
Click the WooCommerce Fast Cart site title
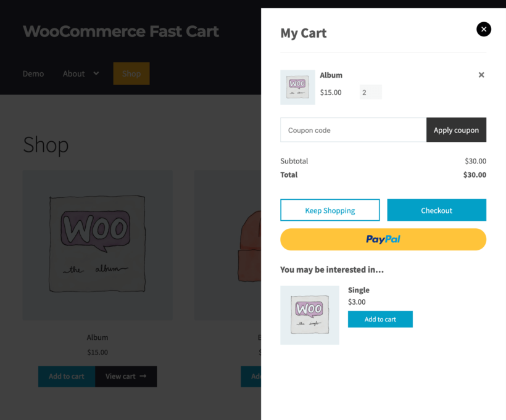[x=120, y=31]
